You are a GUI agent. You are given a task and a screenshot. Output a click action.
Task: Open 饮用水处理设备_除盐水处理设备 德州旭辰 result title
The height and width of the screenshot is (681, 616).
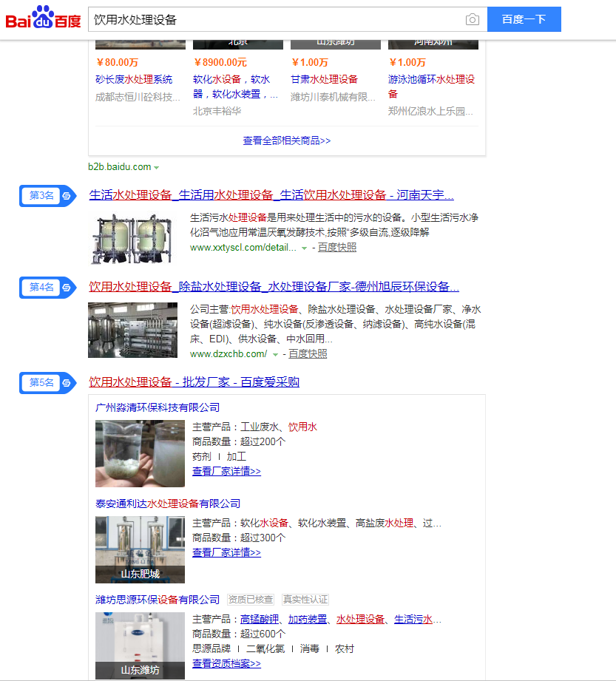[274, 287]
